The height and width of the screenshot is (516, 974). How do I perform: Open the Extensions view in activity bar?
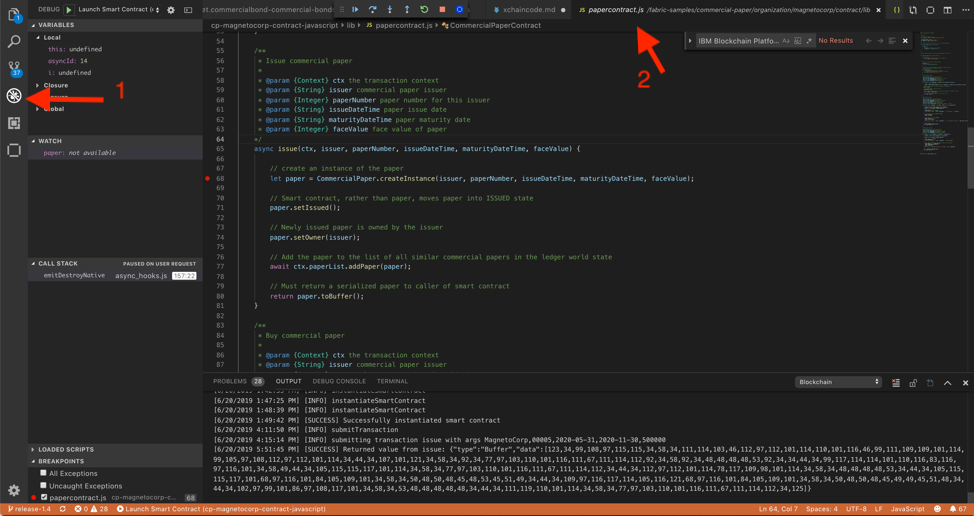pyautogui.click(x=14, y=123)
